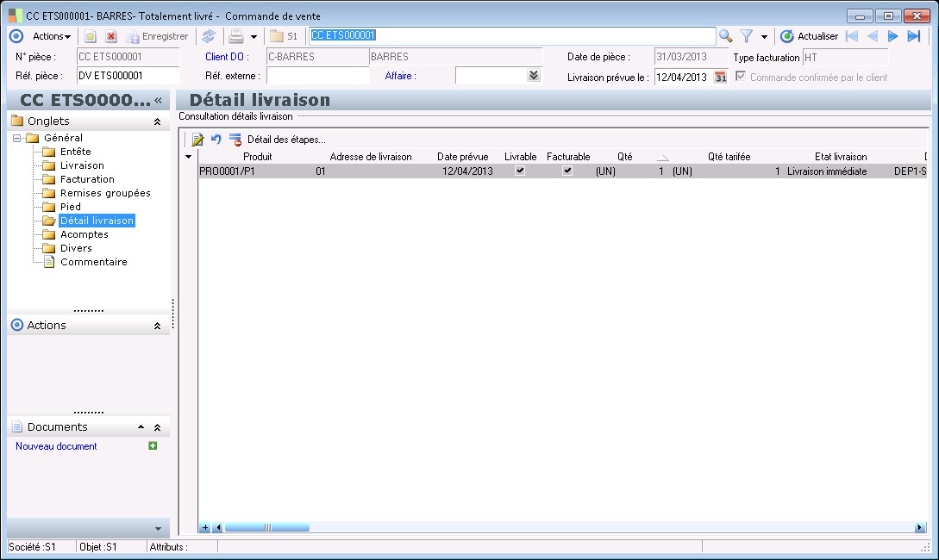The width and height of the screenshot is (939, 560).
Task: Collapse the Documents panel with double chevron
Action: [157, 428]
